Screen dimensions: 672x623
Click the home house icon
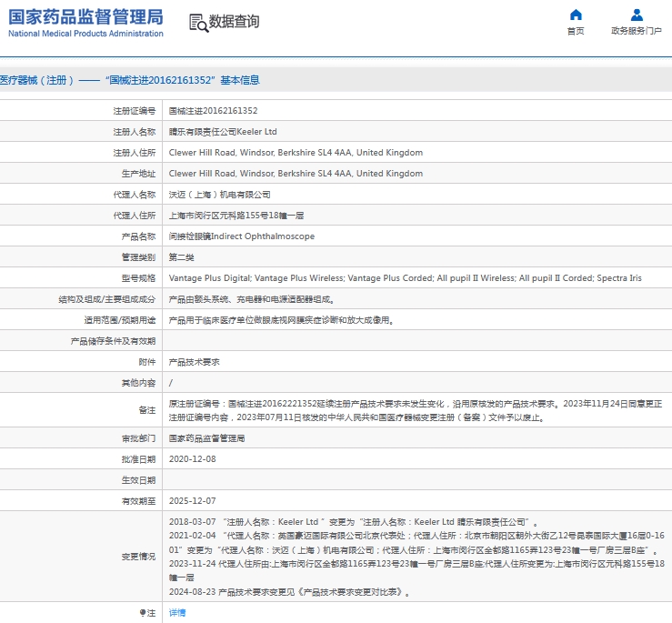coord(576,15)
